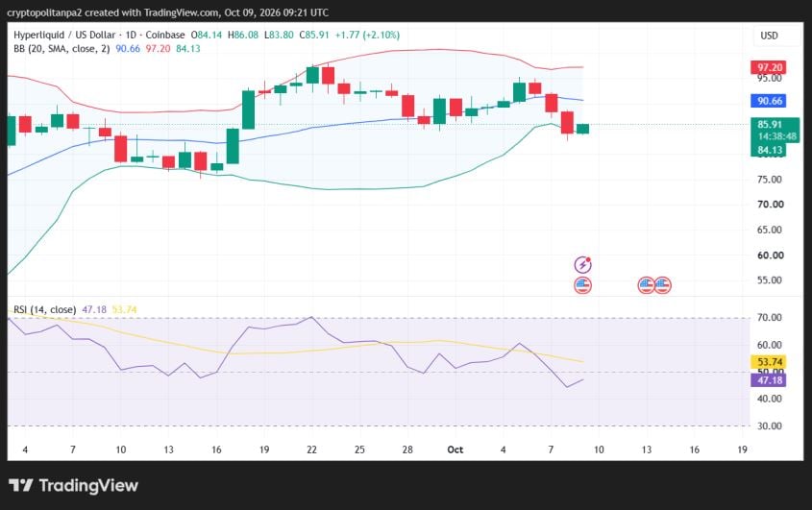Screen dimensions: 812x510
Task: Click the right flag of the overlapping flag pair
Action: (x=662, y=285)
